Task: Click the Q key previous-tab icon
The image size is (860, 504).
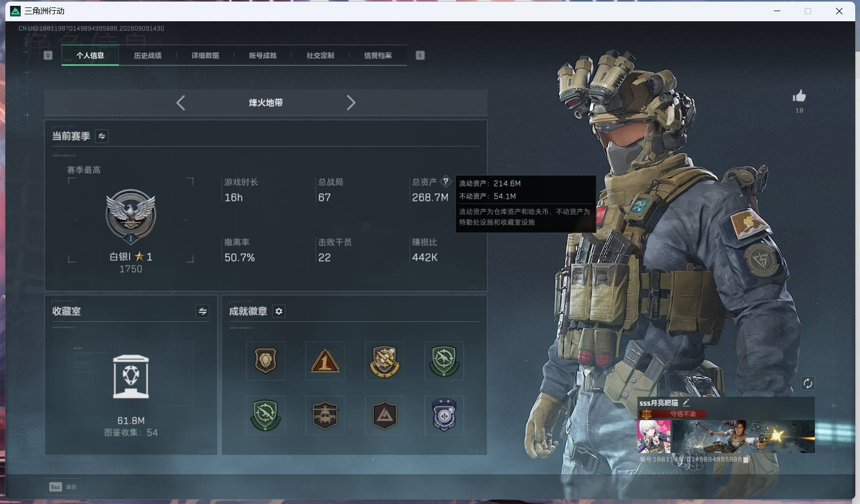Action: (x=48, y=55)
